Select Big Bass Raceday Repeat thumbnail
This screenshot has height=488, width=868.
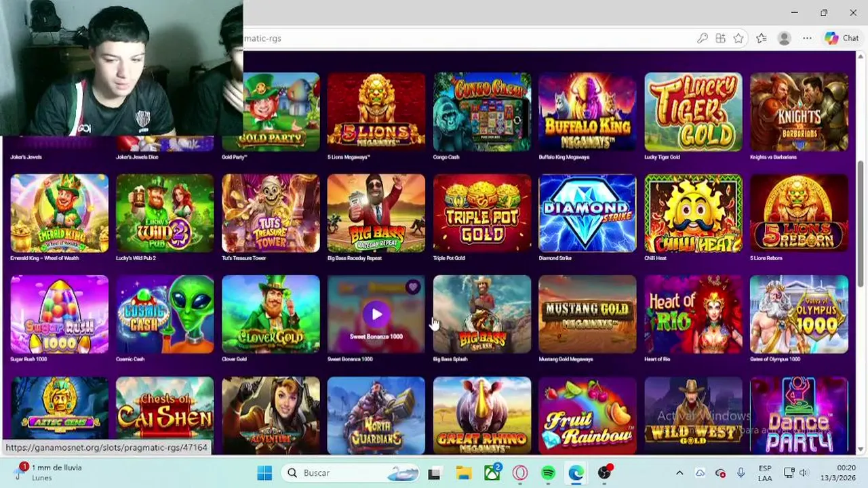pyautogui.click(x=376, y=213)
